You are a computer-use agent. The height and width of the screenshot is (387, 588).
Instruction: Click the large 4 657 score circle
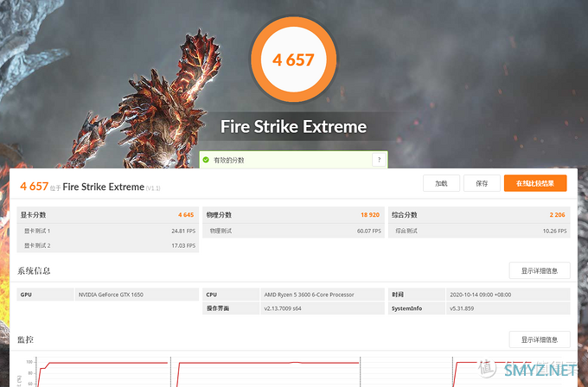point(294,60)
